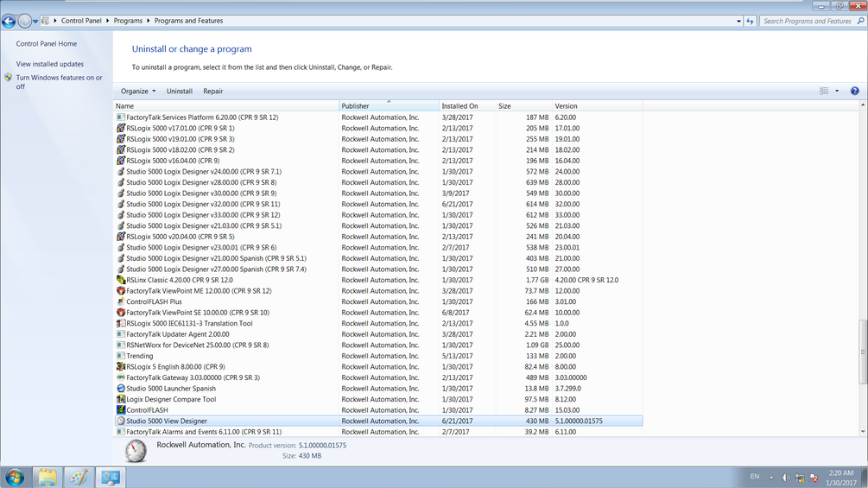The image size is (868, 488).
Task: Open Paint from the taskbar
Action: point(79,477)
